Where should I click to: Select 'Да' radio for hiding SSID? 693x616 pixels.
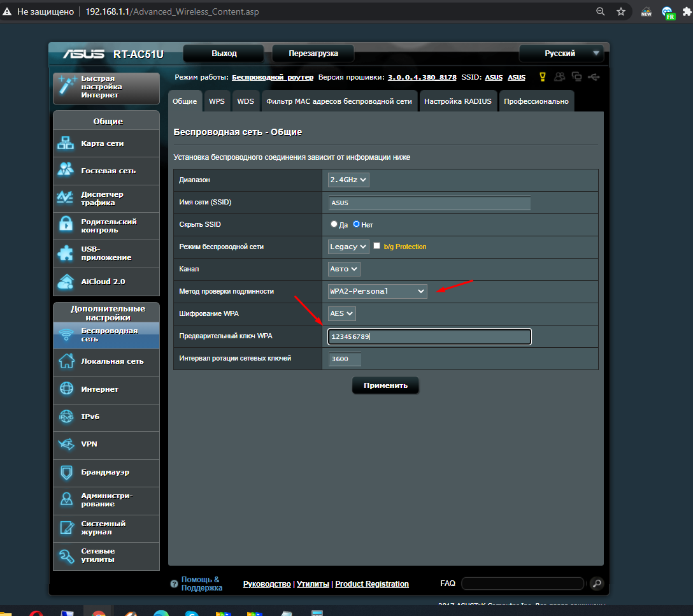(x=334, y=224)
